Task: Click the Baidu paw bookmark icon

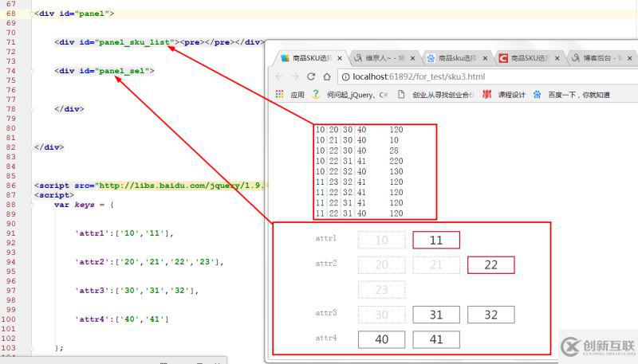Action: 537,94
